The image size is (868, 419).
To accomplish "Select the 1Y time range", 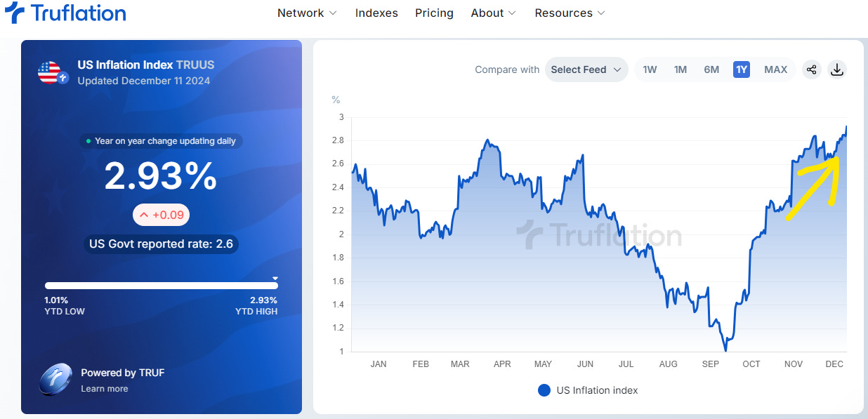I will tap(742, 69).
